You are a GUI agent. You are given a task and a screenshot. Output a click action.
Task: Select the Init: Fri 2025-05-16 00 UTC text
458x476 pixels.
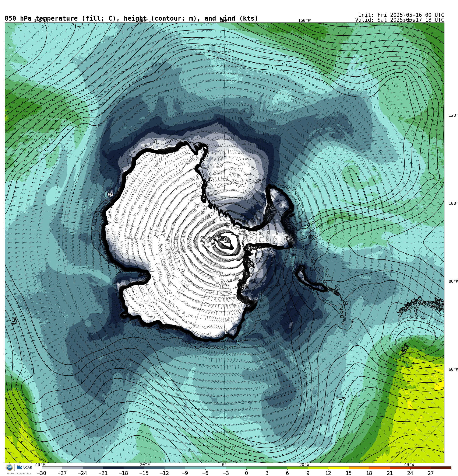coord(401,15)
